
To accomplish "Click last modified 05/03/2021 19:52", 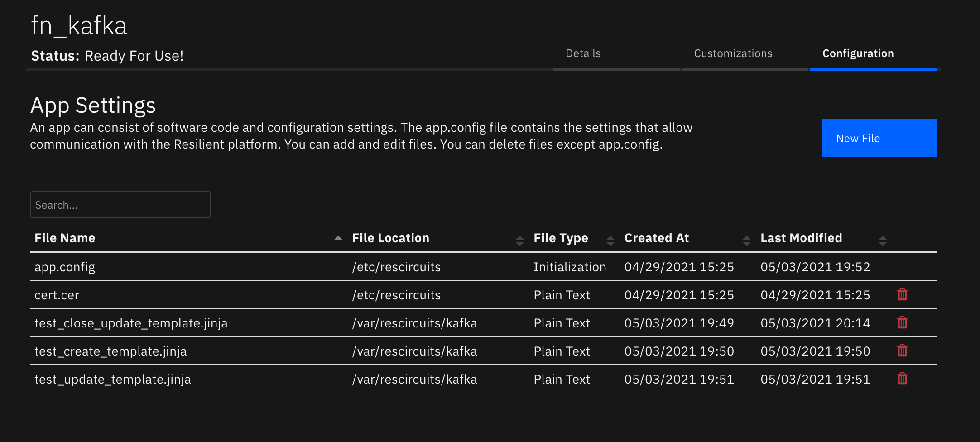I will [815, 267].
